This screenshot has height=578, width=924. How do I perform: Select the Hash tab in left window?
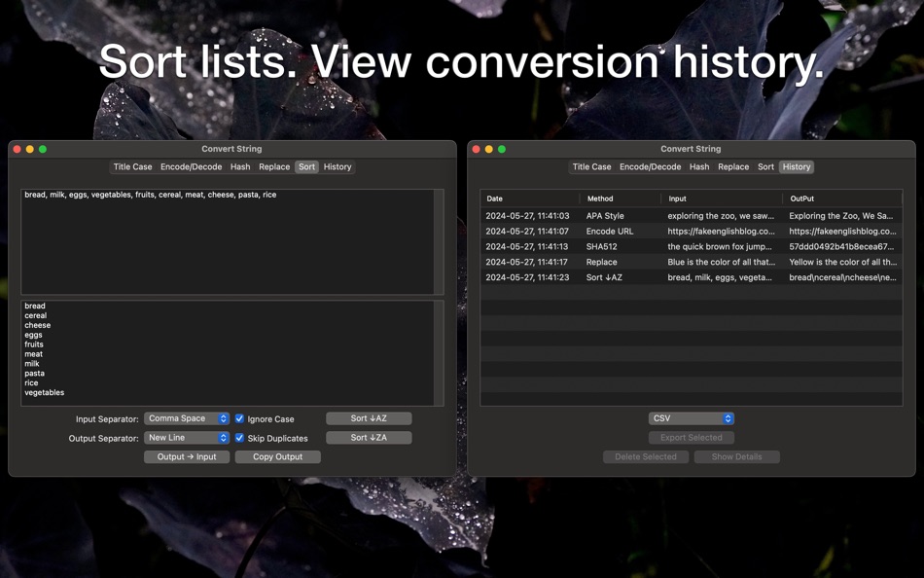[x=240, y=167]
